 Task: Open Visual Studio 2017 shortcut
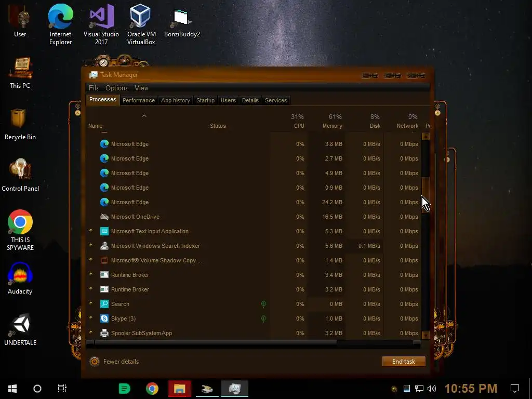click(x=101, y=24)
